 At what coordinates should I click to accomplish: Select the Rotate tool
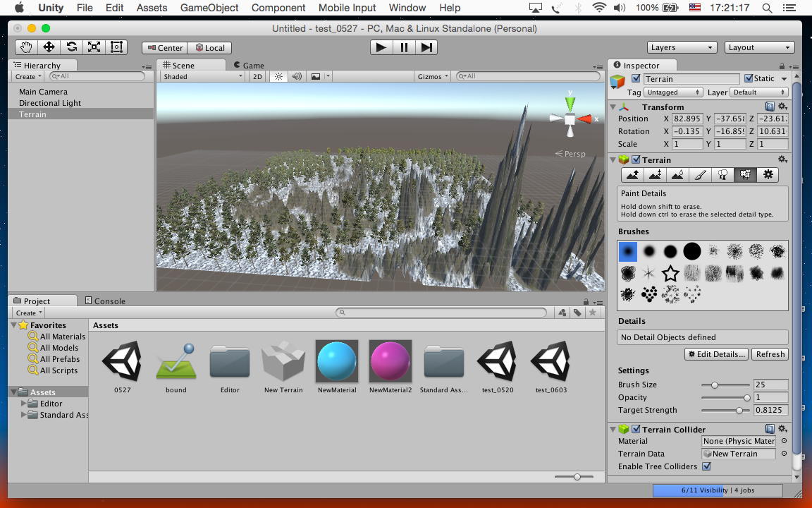coord(71,47)
